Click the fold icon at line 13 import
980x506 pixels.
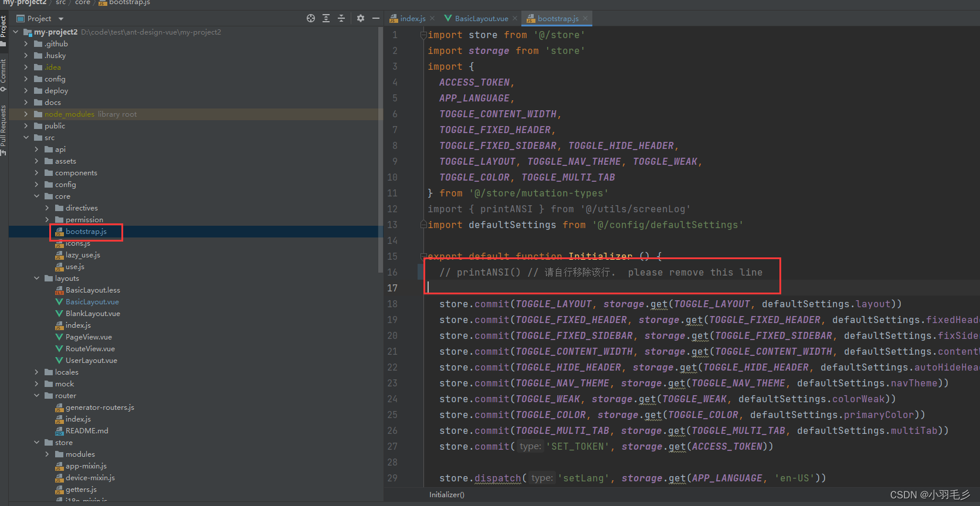(x=423, y=225)
